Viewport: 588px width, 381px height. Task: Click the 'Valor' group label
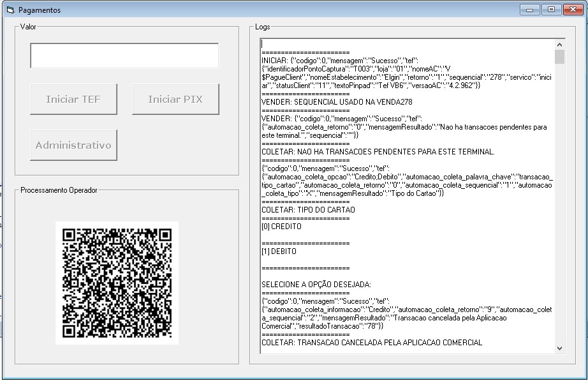(28, 27)
